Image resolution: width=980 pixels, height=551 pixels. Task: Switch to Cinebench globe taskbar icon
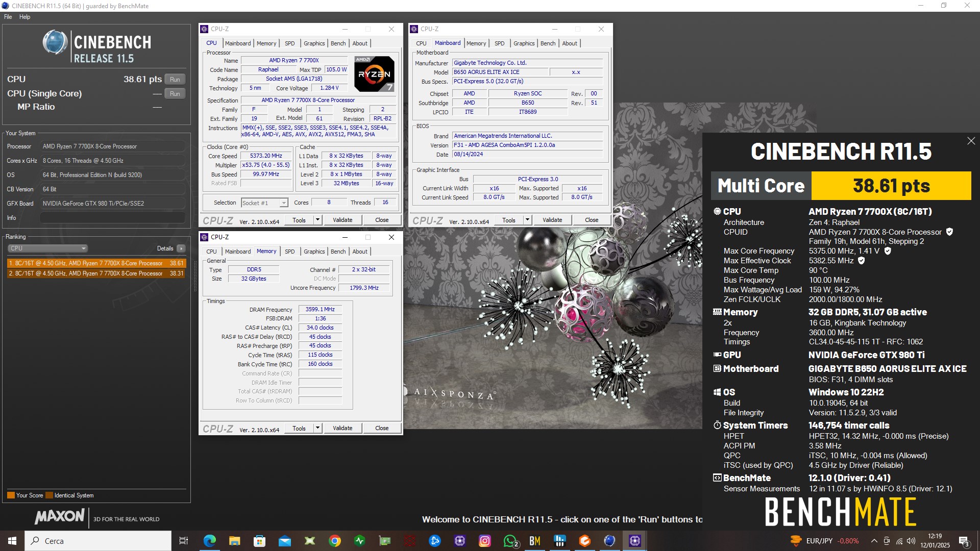tap(610, 541)
